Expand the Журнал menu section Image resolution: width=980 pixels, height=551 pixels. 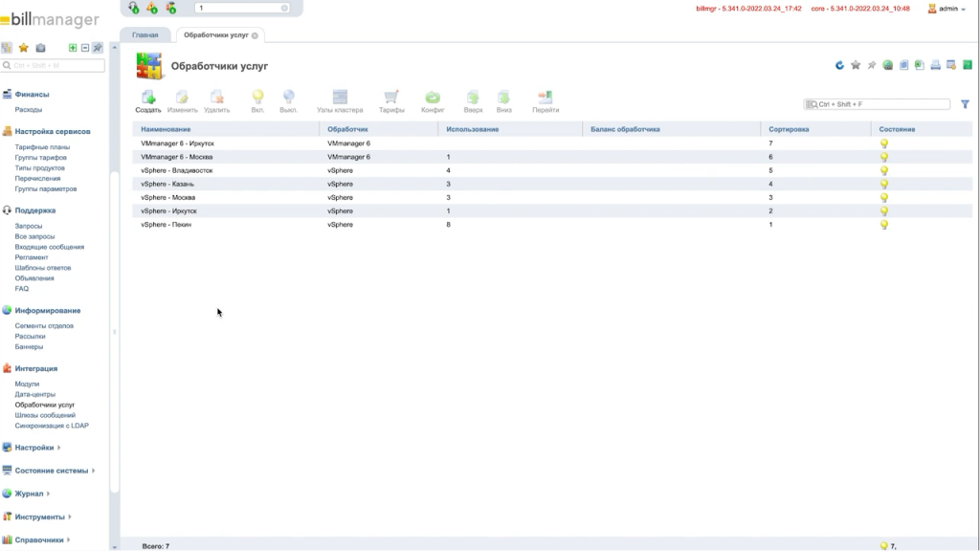pyautogui.click(x=29, y=494)
